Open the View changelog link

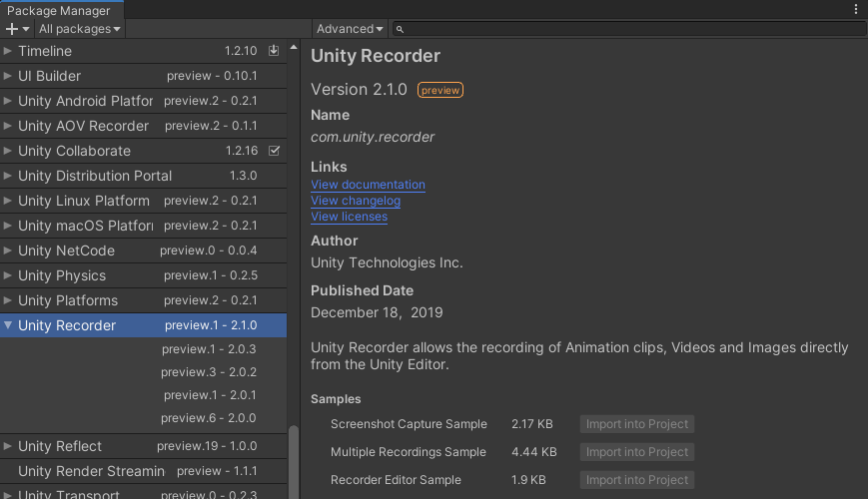(x=356, y=201)
